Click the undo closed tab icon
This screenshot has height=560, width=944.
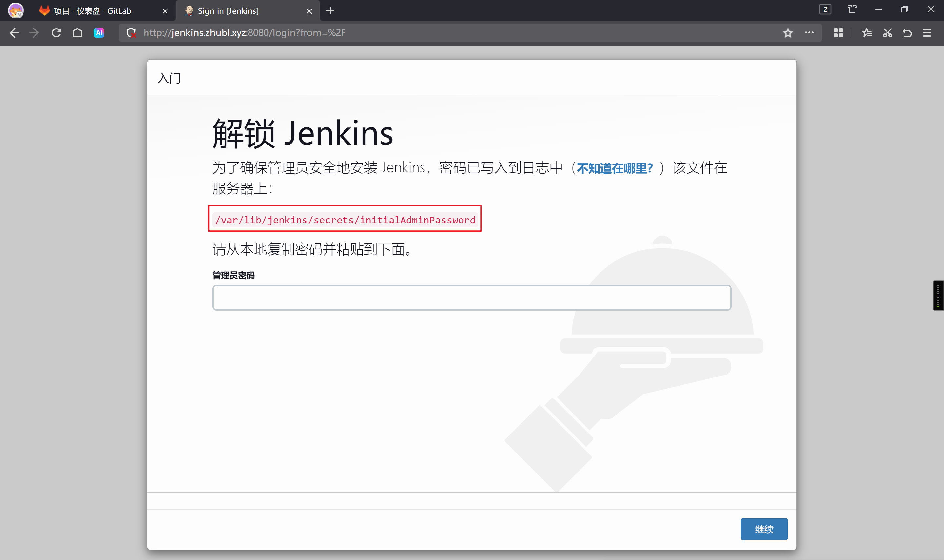pos(907,33)
